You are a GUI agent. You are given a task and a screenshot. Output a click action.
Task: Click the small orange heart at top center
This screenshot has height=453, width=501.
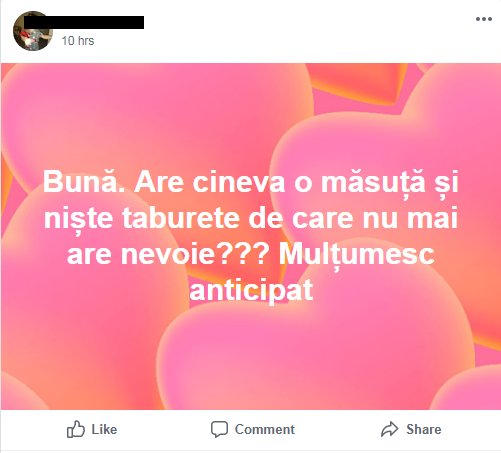tap(357, 82)
